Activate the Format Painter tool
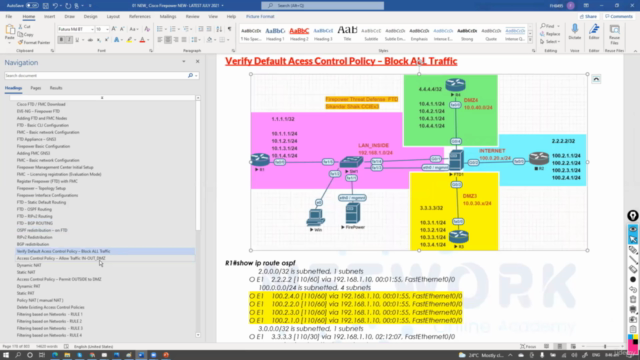Screen dimensions: 640x360 pyautogui.click(x=34, y=42)
